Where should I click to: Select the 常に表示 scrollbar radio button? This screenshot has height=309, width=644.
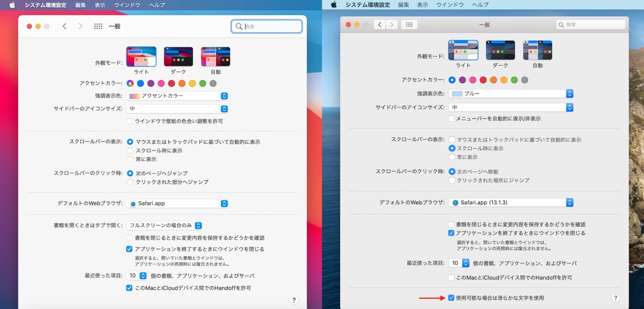(130, 159)
